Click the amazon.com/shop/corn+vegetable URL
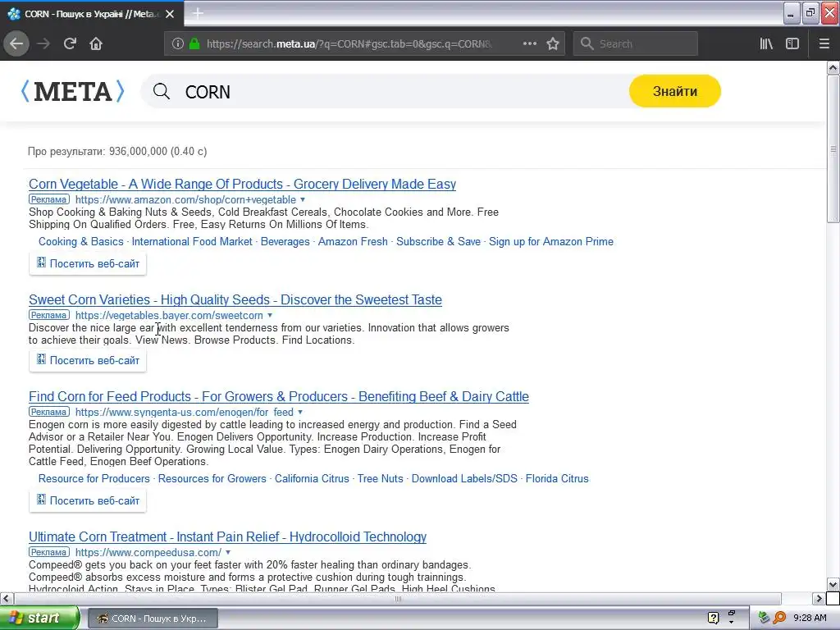This screenshot has width=840, height=630. [185, 200]
